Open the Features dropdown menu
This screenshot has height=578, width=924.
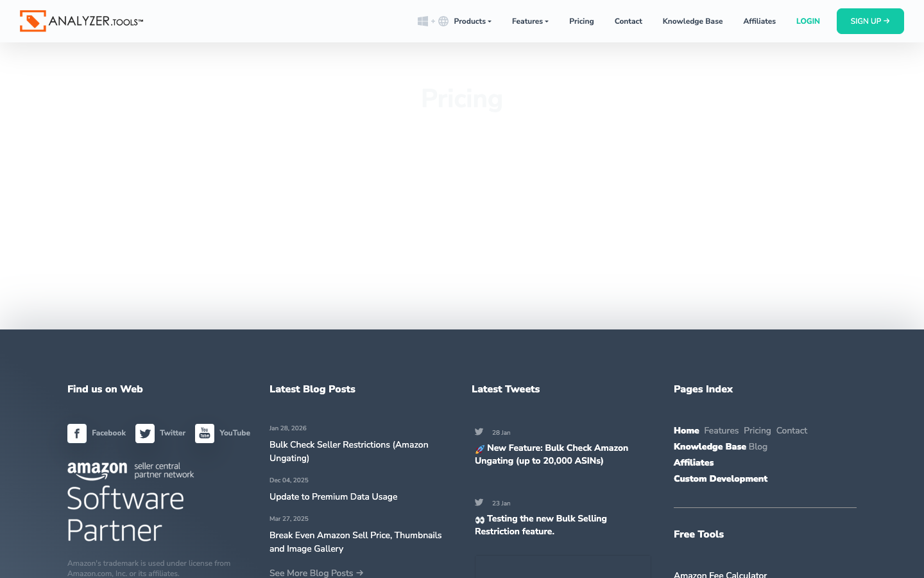pos(528,21)
